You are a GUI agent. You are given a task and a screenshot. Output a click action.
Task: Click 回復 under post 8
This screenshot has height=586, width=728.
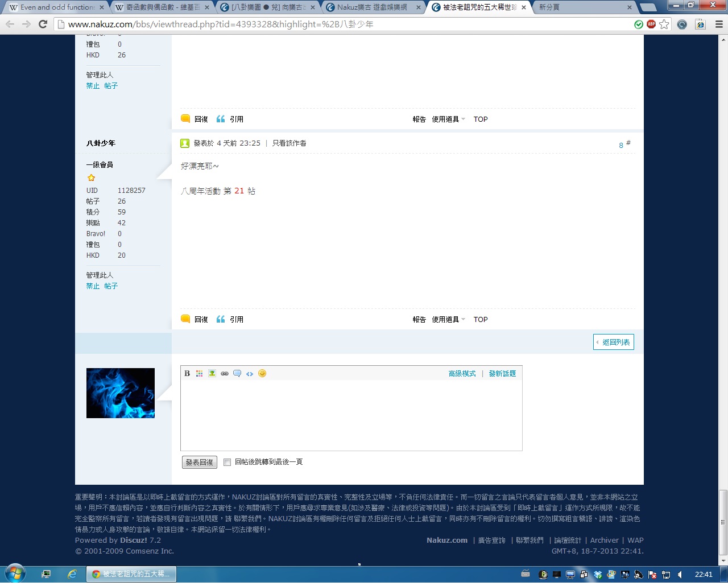coord(195,320)
